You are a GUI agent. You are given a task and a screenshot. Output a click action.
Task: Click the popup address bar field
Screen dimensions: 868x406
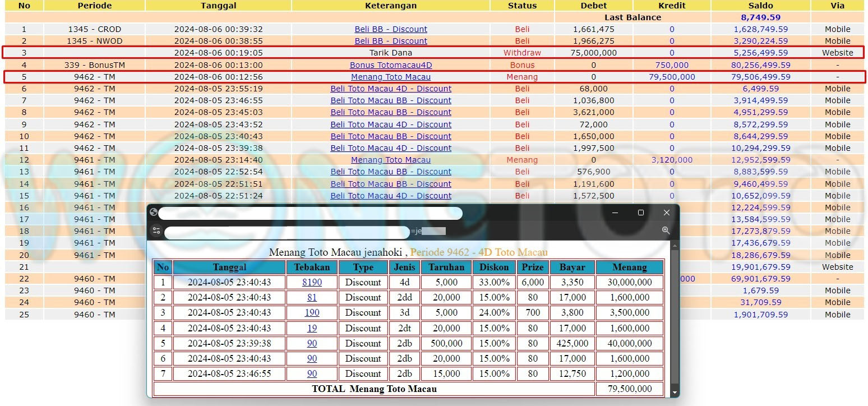point(287,232)
